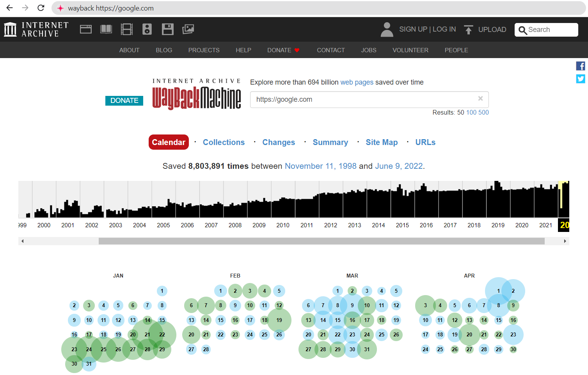Click the SIGN UP link
588x375 pixels.
pos(413,29)
